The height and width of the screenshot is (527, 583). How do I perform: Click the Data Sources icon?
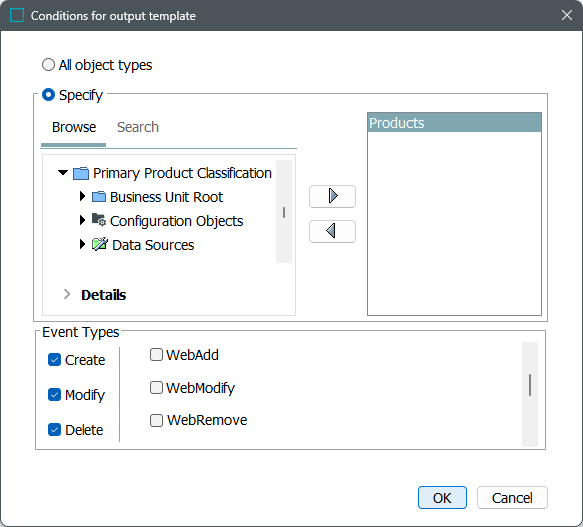100,244
